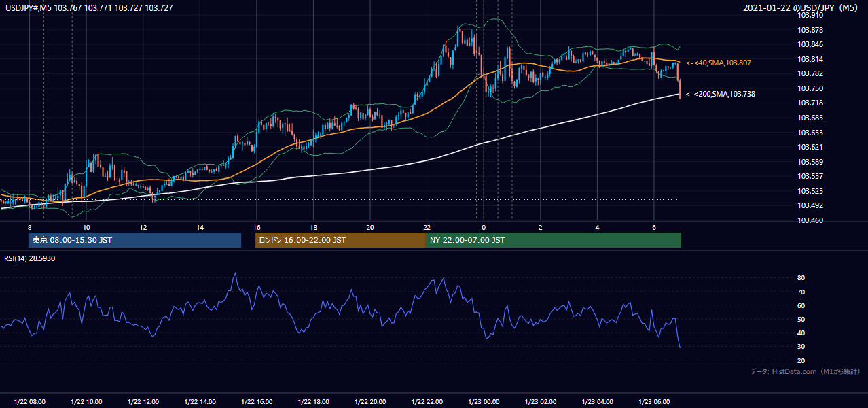Select the 40 SMA label reading 103.807
The width and height of the screenshot is (868, 408).
point(719,63)
